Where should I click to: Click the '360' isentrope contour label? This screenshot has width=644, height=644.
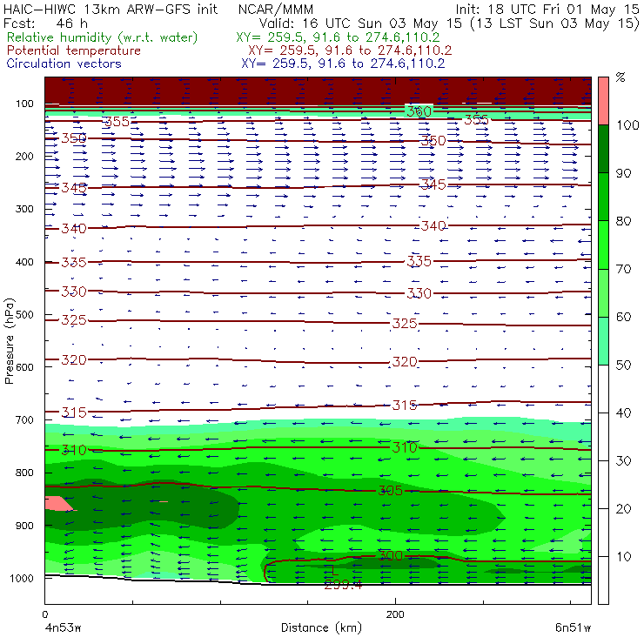pyautogui.click(x=419, y=111)
